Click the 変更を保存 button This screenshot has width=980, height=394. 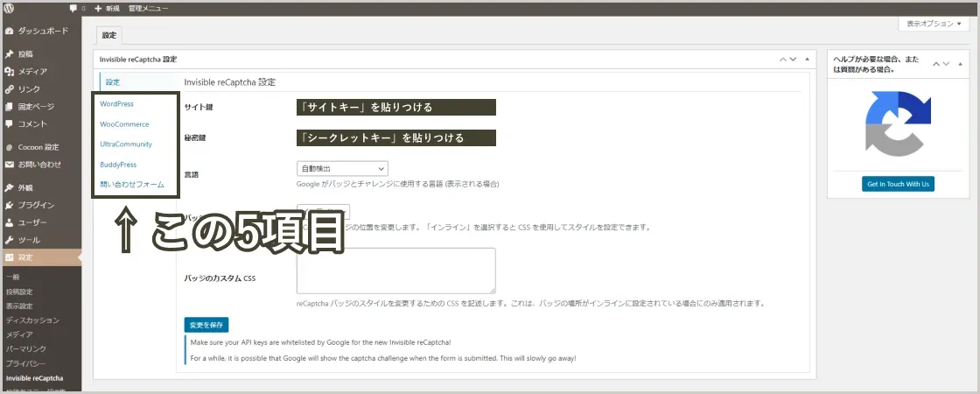click(206, 325)
